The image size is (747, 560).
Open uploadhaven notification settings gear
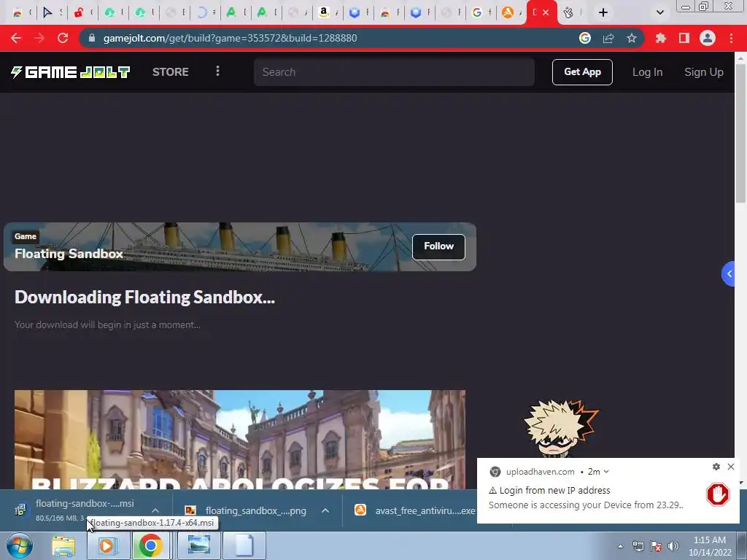click(x=716, y=467)
